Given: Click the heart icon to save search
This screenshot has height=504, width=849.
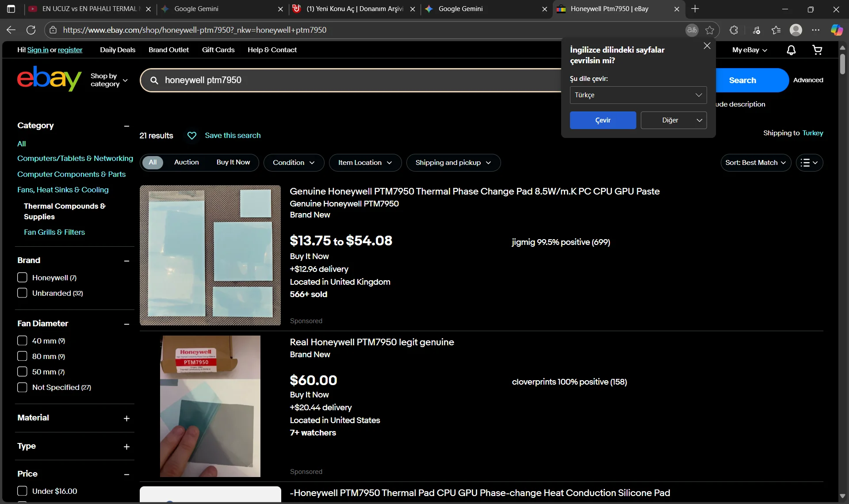Looking at the screenshot, I should coord(191,136).
